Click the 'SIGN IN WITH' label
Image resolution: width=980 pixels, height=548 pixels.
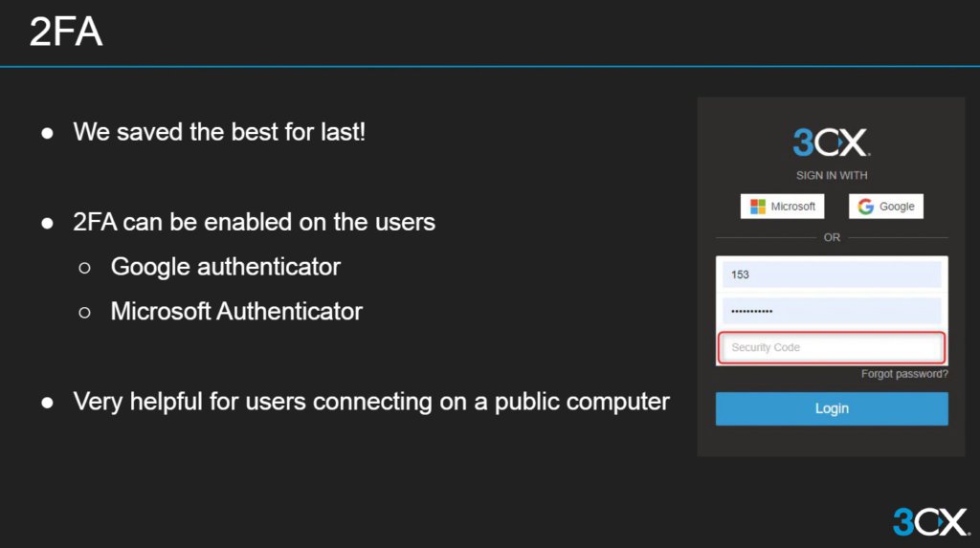831,176
